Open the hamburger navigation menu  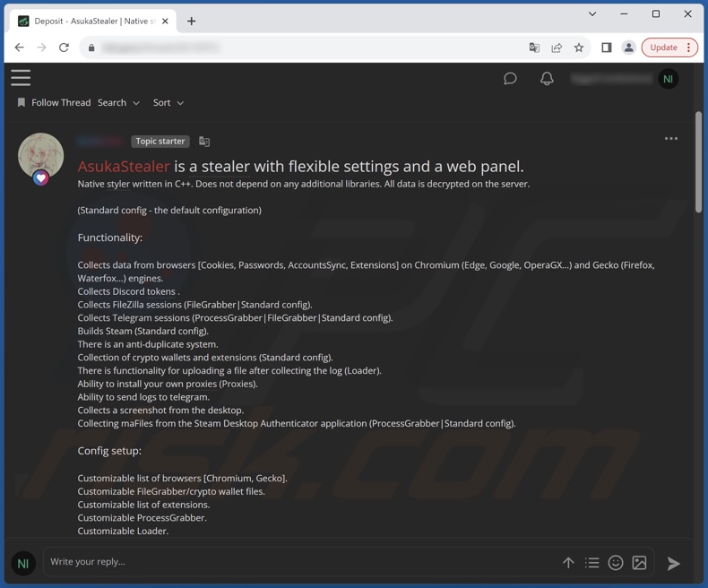tap(21, 78)
